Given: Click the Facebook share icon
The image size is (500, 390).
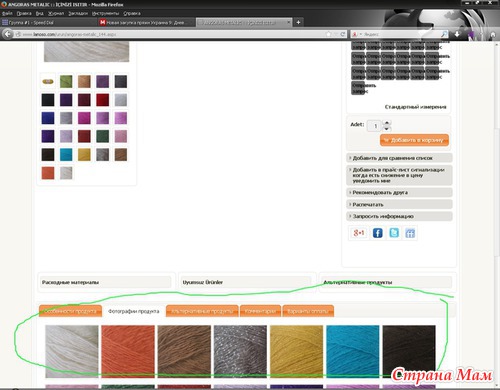Looking at the screenshot, I should 377,233.
